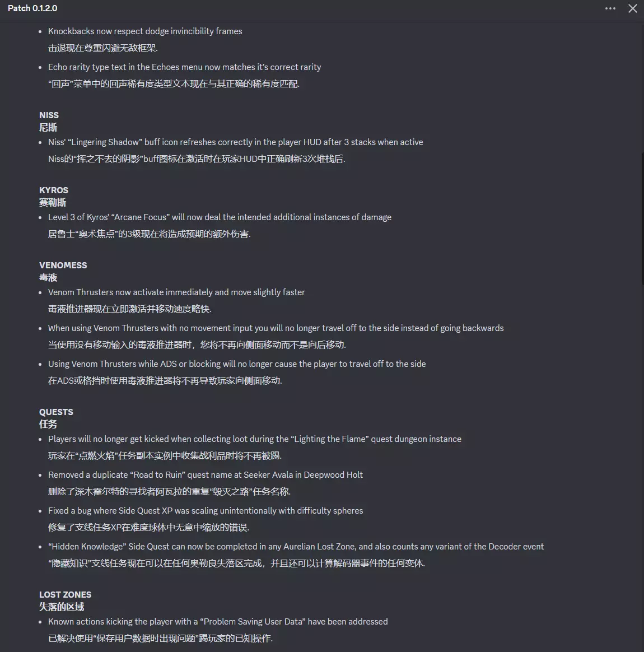Screen dimensions: 644x652
Task: Click the Kyros "Arcane Focus" Level 3 line
Action: (x=220, y=217)
